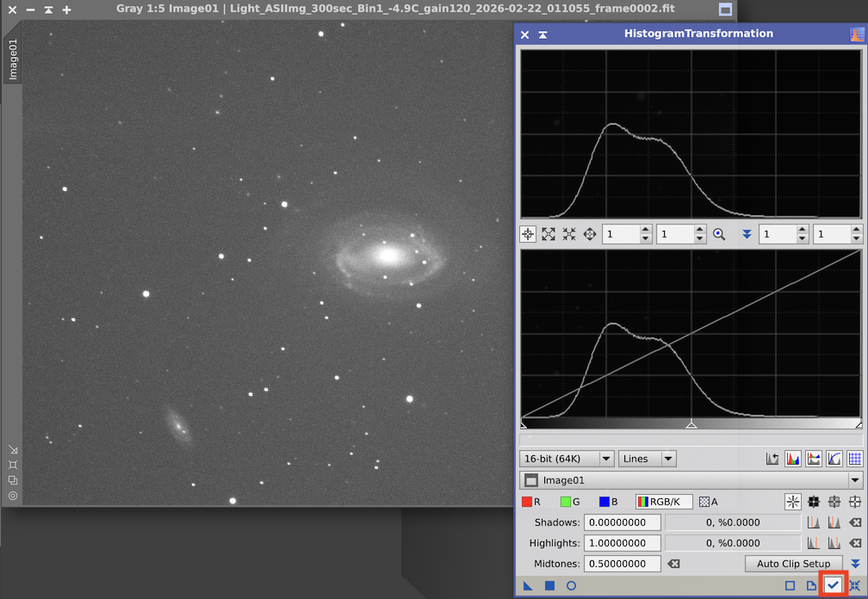Reset the HistogramTransformation parameters
The height and width of the screenshot is (599, 868).
(x=854, y=586)
